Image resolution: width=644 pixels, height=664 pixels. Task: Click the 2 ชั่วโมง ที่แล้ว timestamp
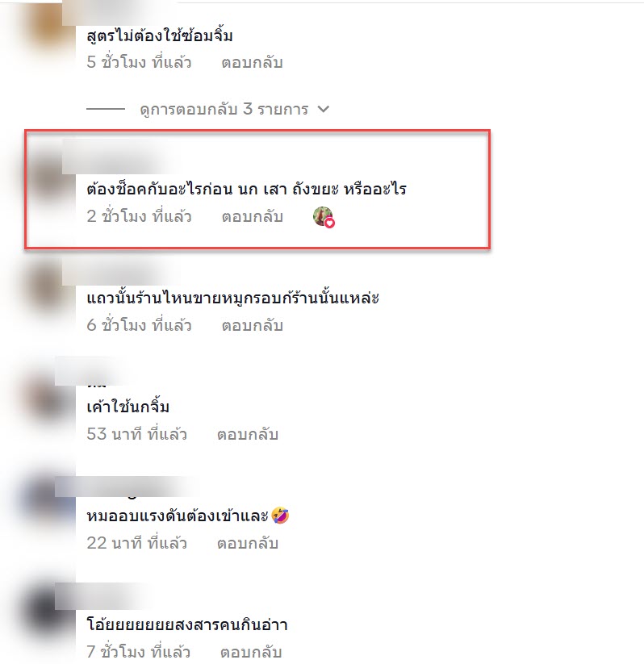(x=139, y=216)
